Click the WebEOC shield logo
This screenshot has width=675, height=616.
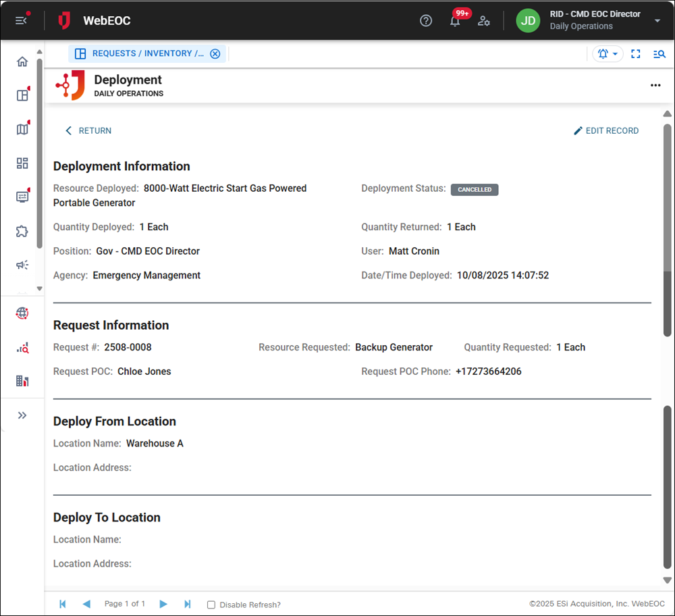click(x=64, y=20)
